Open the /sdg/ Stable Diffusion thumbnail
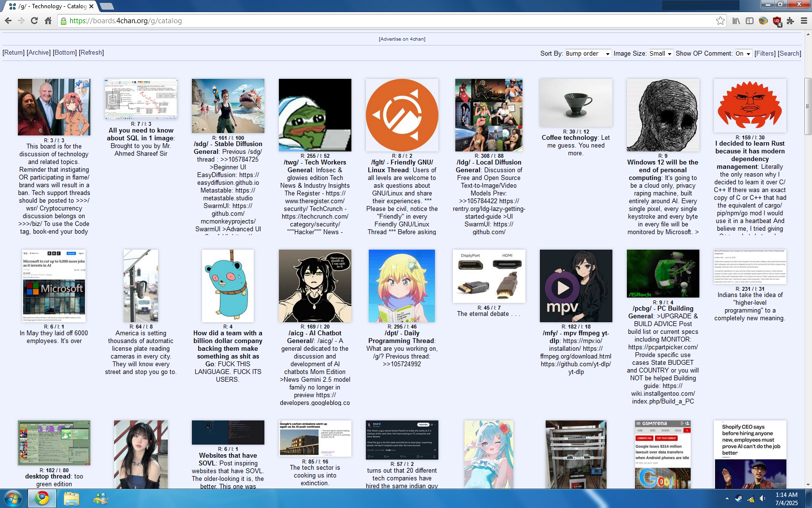Screen dimensions: 812x508 coord(228,106)
